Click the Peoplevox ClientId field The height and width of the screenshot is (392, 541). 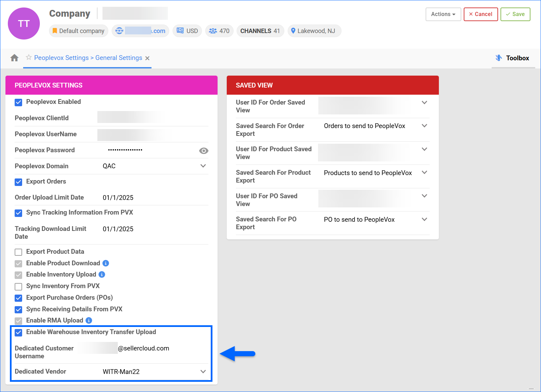(153, 117)
